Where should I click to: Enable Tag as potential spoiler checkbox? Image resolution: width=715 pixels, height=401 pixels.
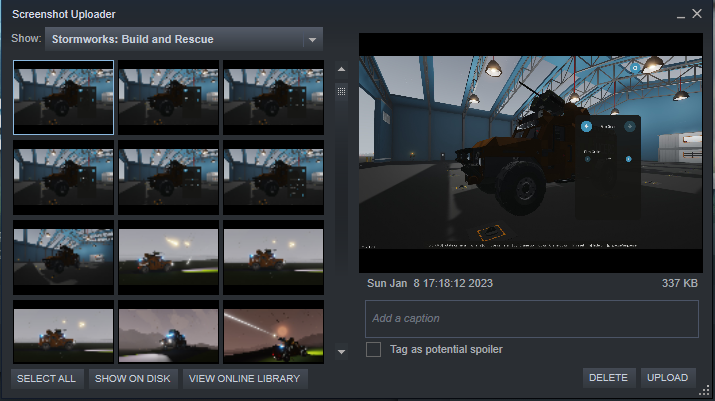(373, 349)
